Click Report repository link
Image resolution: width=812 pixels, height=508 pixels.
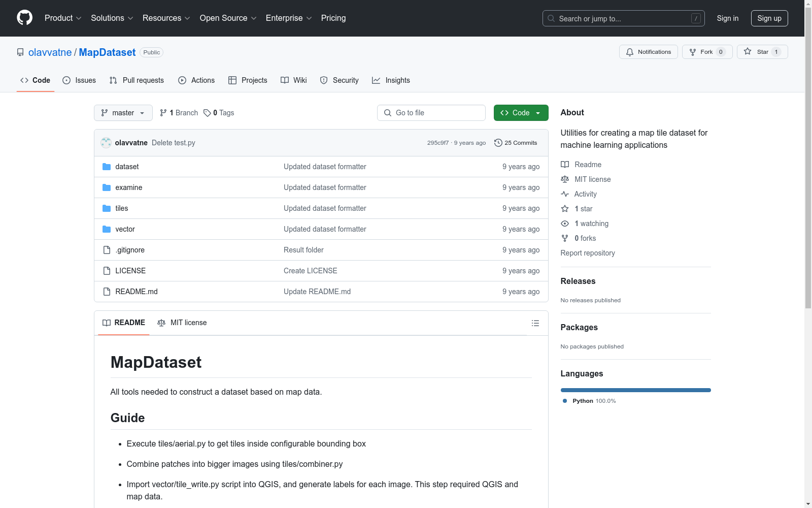tap(588, 253)
